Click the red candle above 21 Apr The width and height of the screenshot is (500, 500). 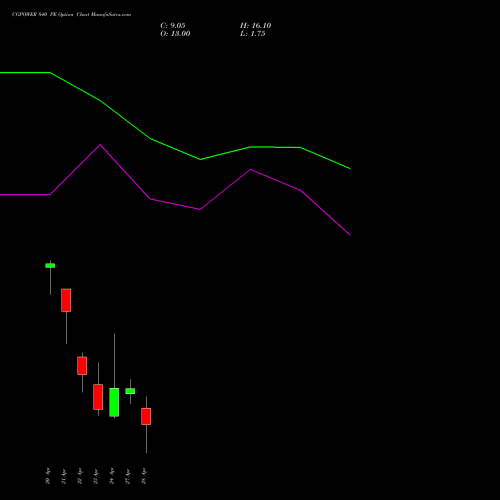pyautogui.click(x=66, y=300)
